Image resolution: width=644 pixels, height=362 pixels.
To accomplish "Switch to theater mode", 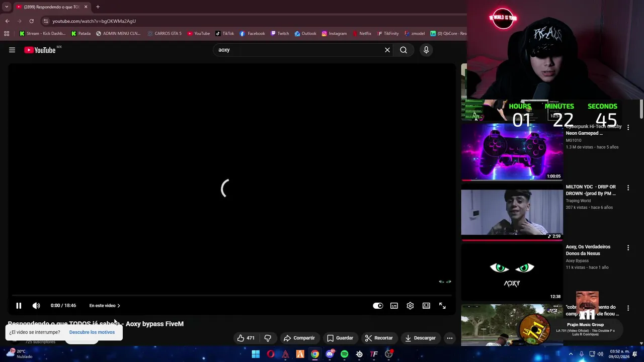I will [426, 306].
